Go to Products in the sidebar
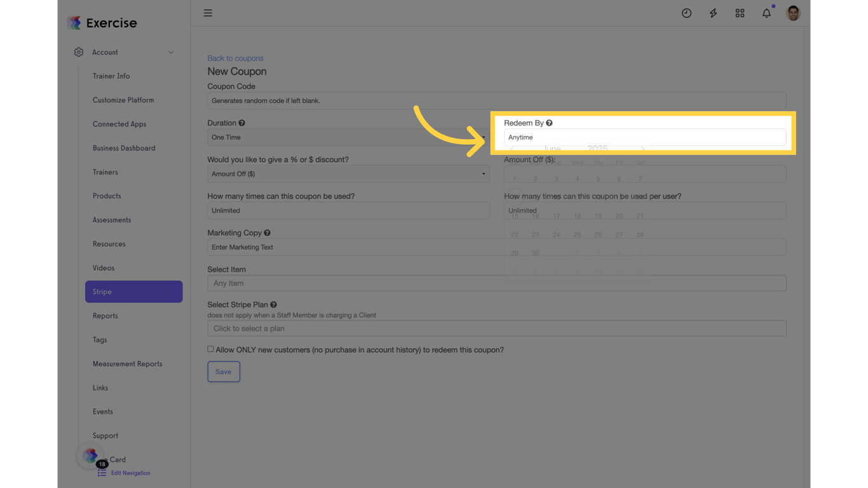 (107, 196)
